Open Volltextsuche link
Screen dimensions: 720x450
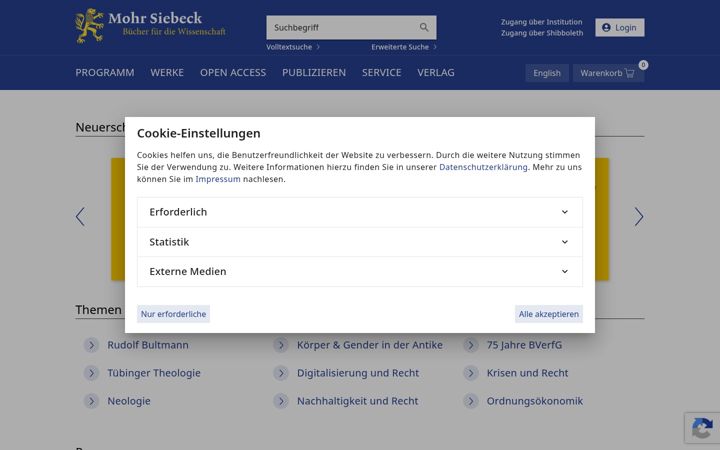[x=289, y=47]
